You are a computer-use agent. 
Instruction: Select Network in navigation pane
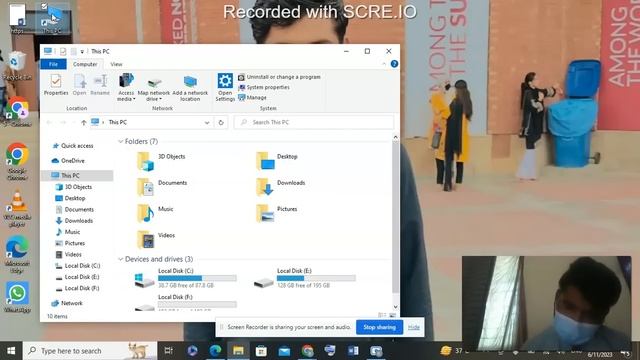click(x=67, y=303)
